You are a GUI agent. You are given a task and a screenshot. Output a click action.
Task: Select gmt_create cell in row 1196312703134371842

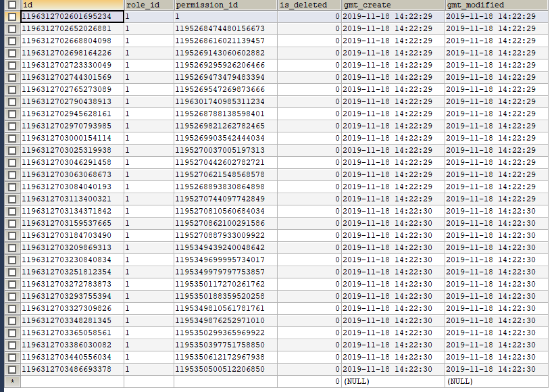[393, 211]
